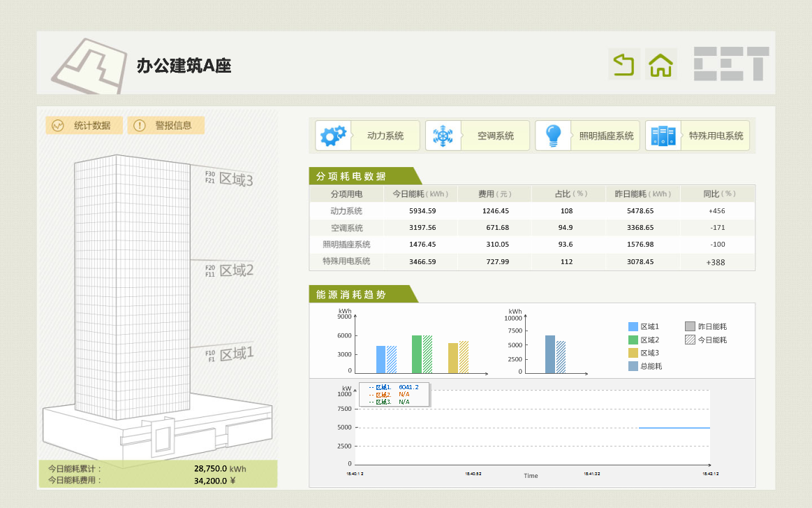Click the +388 同比 value
Screen dimensions: 812x508
tap(716, 262)
